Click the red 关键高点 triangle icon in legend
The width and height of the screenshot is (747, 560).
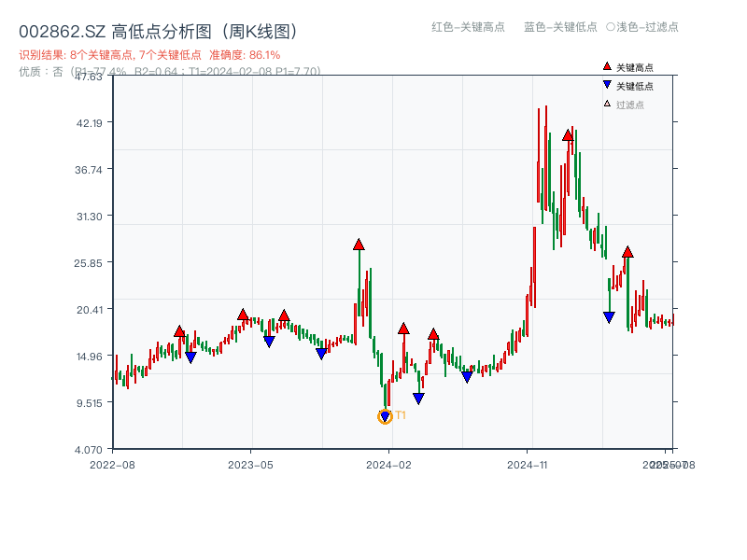coord(606,66)
